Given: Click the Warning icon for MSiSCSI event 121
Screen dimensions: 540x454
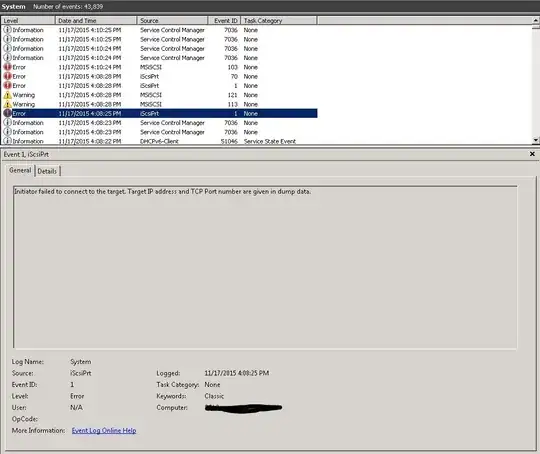Looking at the screenshot, I should tap(7, 95).
